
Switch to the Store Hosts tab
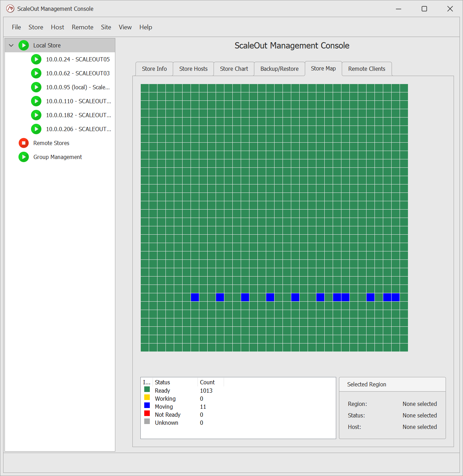(193, 69)
